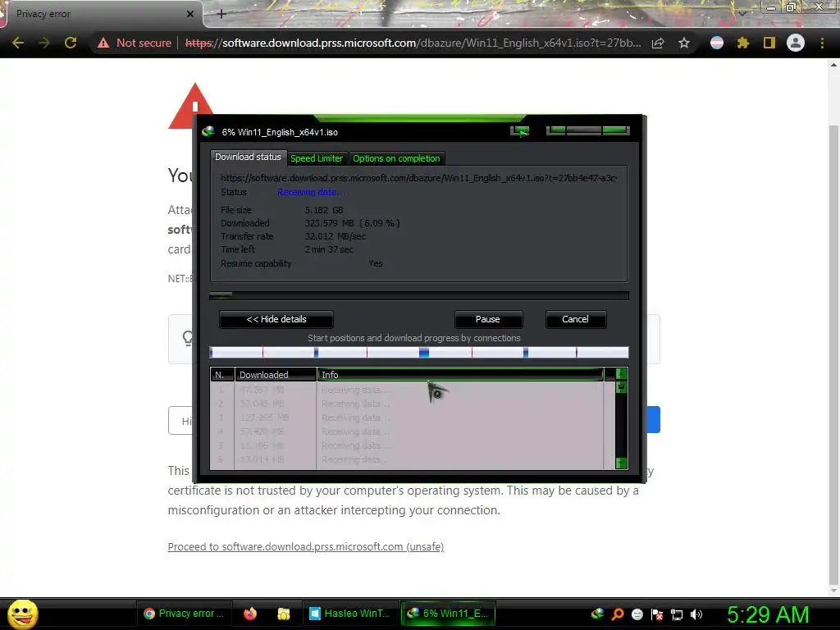Click the 5.182 GB file size value
The width and height of the screenshot is (840, 630).
(324, 210)
